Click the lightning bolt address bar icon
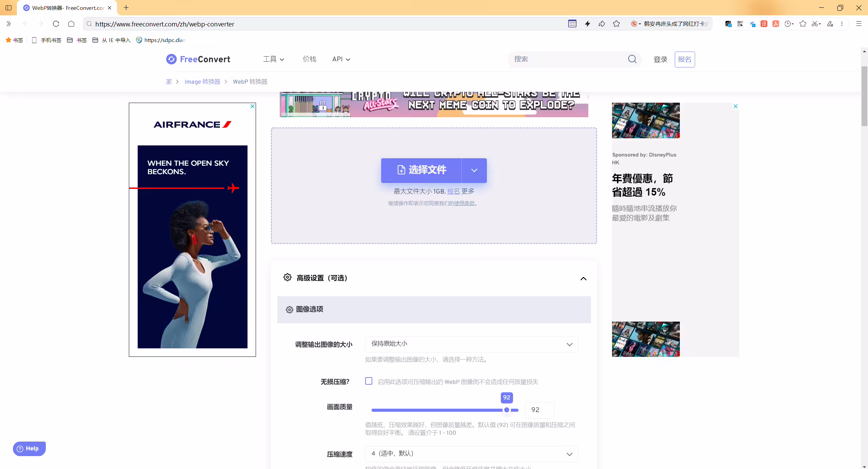This screenshot has height=469, width=868. tap(588, 24)
